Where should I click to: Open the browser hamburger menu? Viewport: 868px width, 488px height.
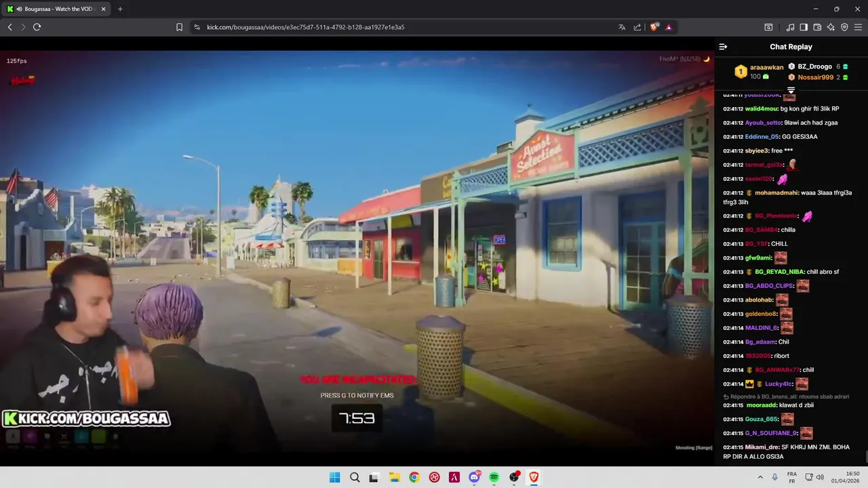click(x=859, y=27)
